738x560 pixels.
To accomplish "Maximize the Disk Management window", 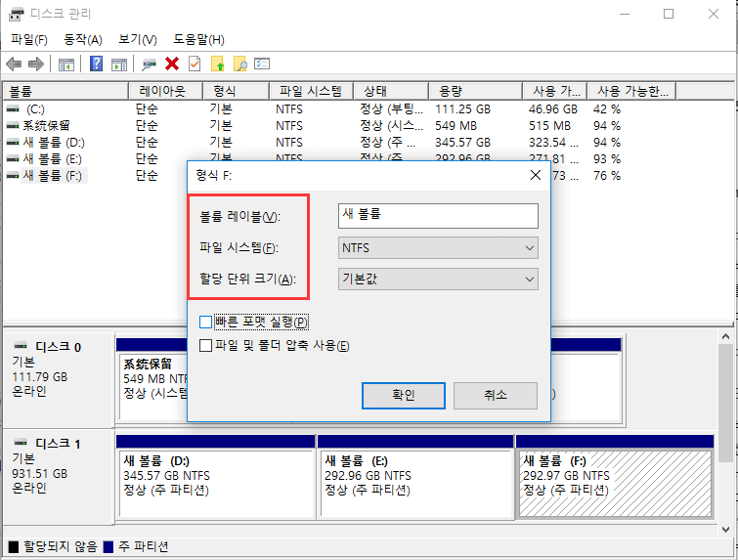I will (669, 14).
